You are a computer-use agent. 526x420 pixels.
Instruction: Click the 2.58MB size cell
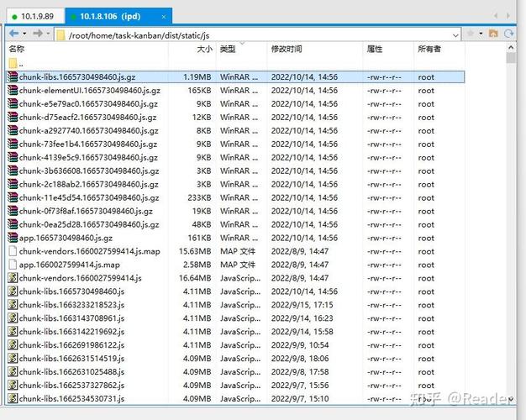tap(197, 265)
